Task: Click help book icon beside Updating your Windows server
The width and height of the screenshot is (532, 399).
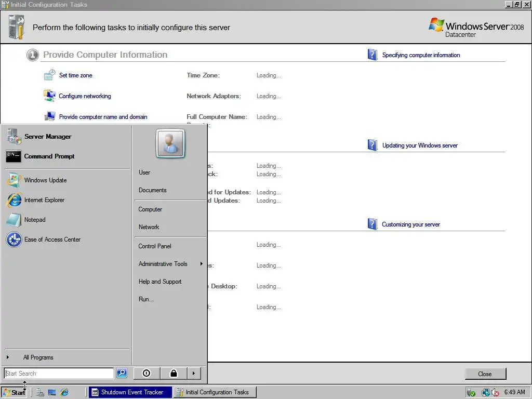Action: (x=372, y=145)
